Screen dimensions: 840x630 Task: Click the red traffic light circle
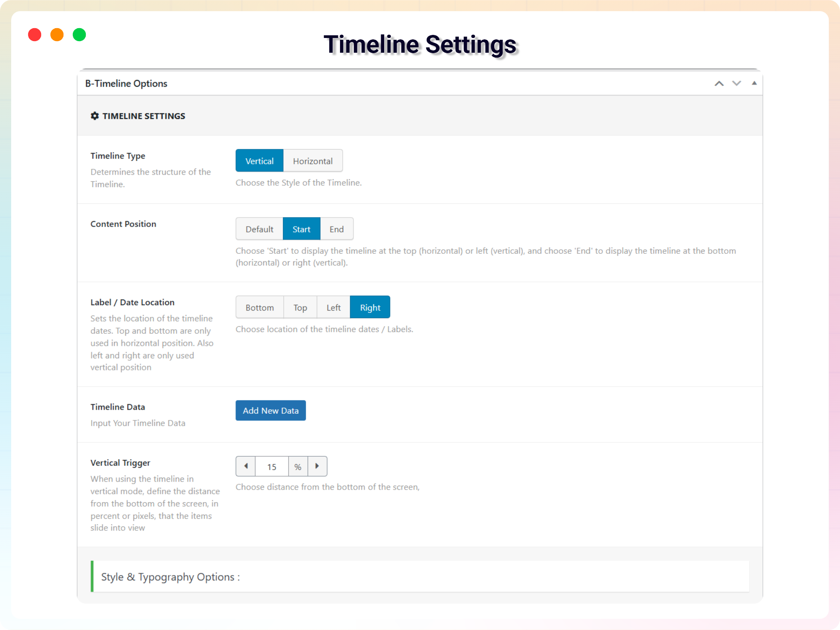point(34,34)
